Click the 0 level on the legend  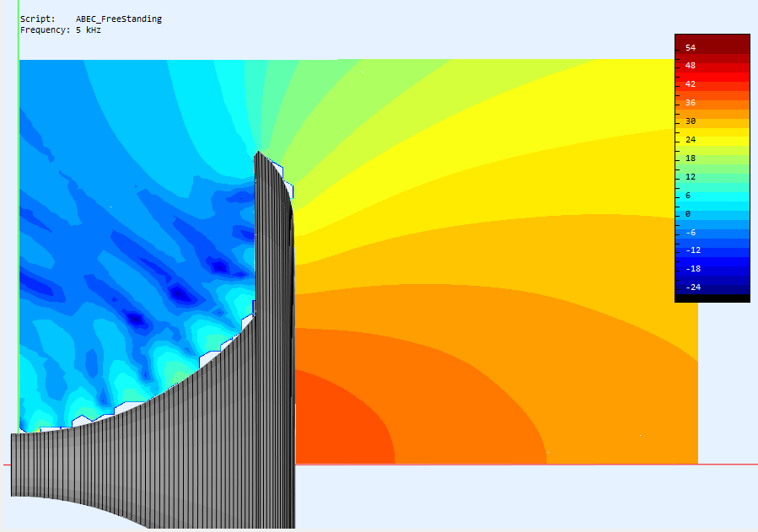click(x=688, y=213)
